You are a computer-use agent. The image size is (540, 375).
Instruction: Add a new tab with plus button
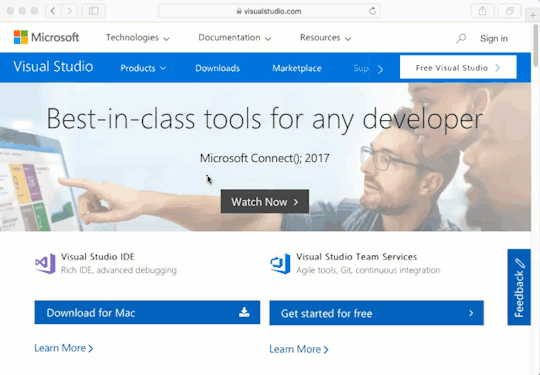[533, 15]
